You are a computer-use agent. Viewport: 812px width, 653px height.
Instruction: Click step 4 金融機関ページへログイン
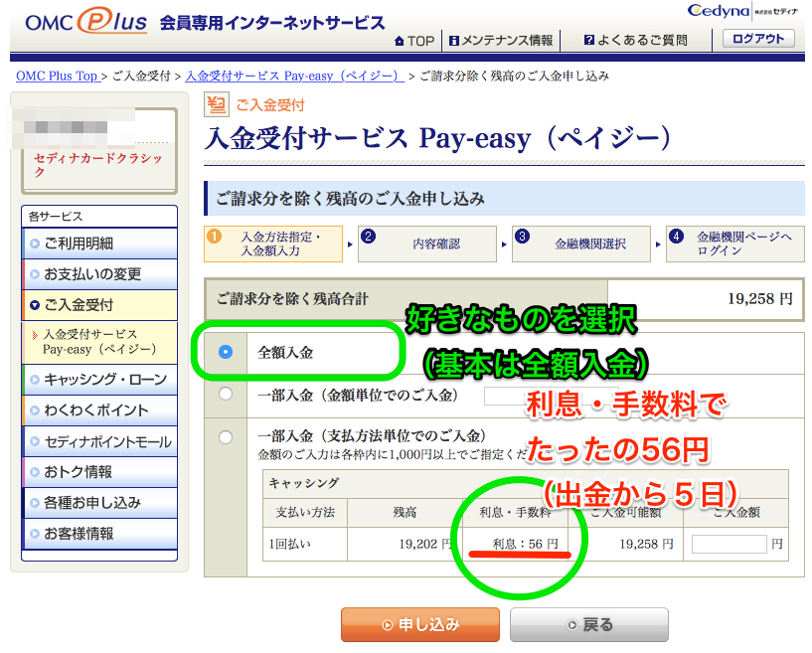(735, 244)
